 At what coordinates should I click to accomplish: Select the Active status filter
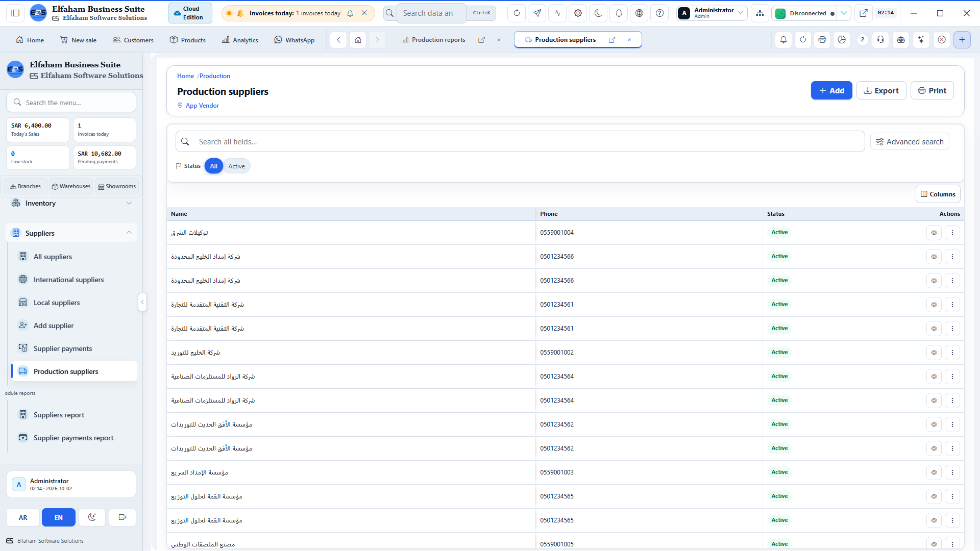[236, 166]
